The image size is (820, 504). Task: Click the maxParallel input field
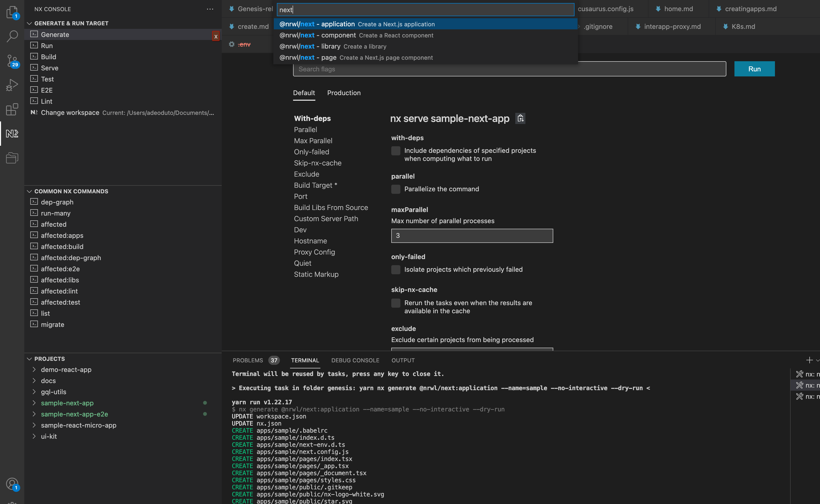[471, 235]
